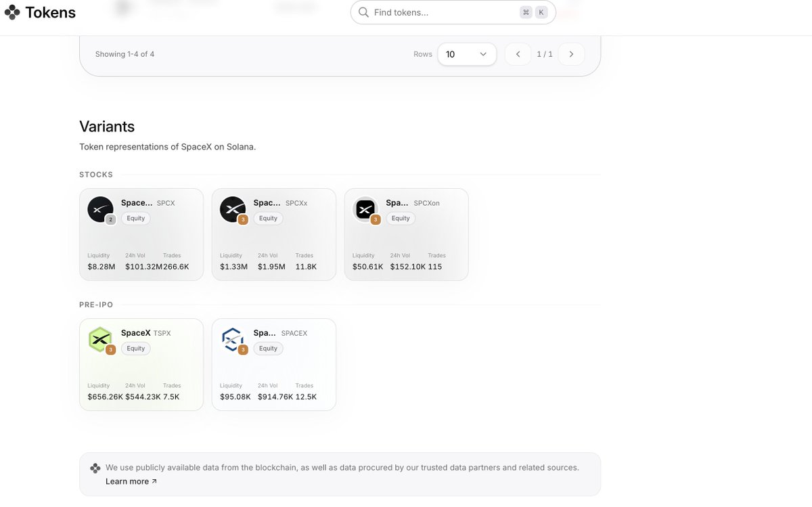This screenshot has width=812, height=507.
Task: Click Equity tag on TSPX card
Action: pos(136,348)
